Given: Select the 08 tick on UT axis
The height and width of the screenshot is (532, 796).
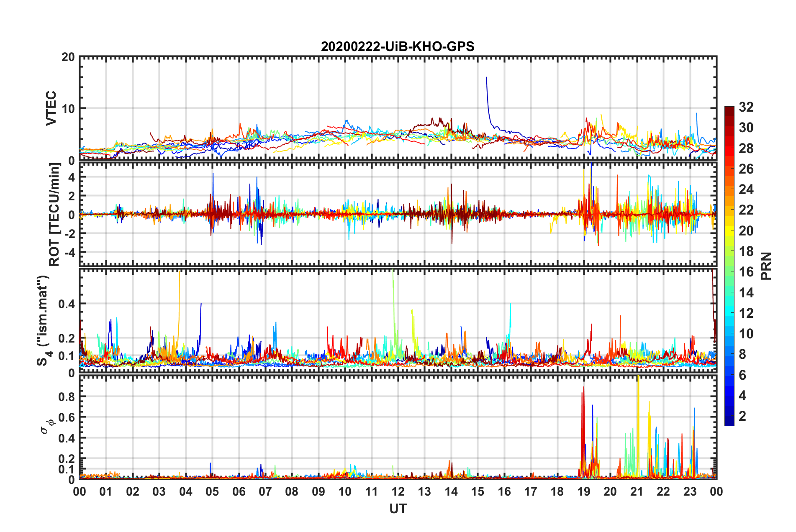Looking at the screenshot, I should (292, 491).
